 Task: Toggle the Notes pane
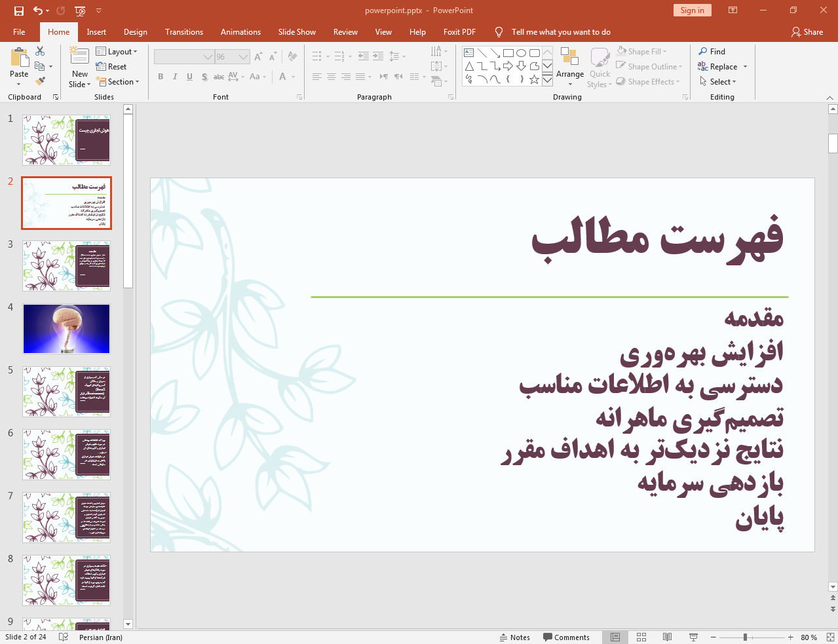514,637
